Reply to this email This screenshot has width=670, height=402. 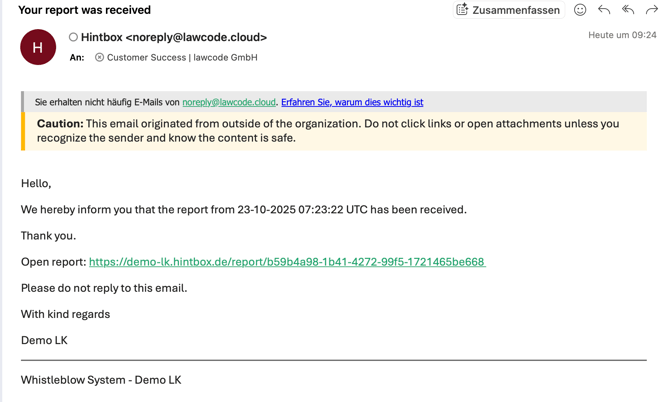coord(604,10)
